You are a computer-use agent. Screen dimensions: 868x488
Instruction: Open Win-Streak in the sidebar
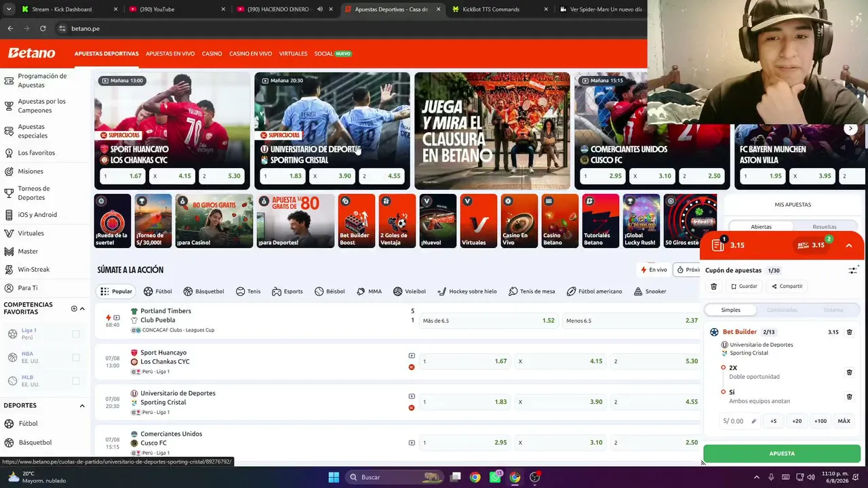tap(34, 270)
